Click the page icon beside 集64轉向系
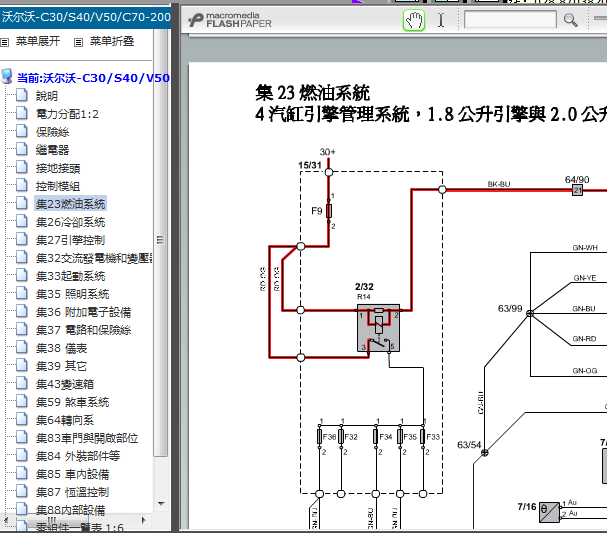607x533 pixels. [x=22, y=419]
